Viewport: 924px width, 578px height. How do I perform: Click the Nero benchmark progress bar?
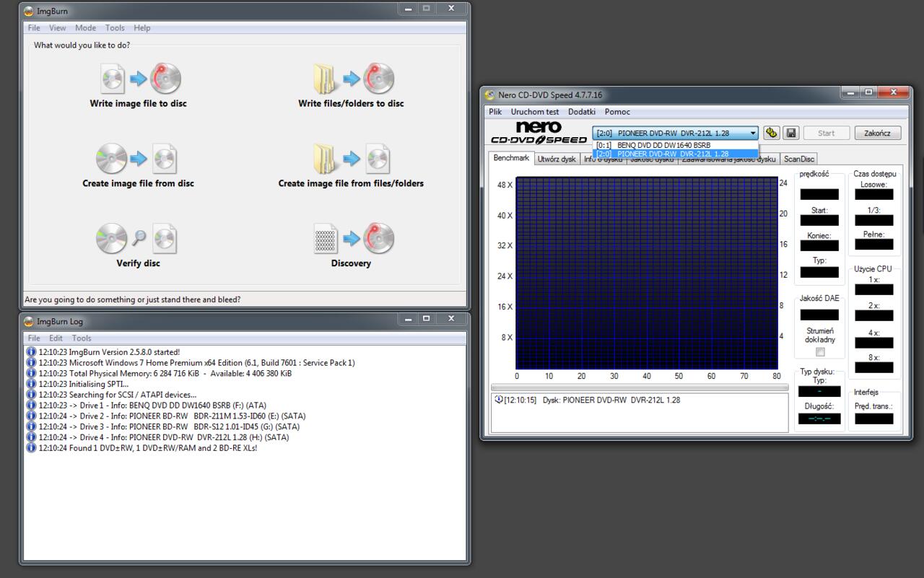click(x=640, y=387)
